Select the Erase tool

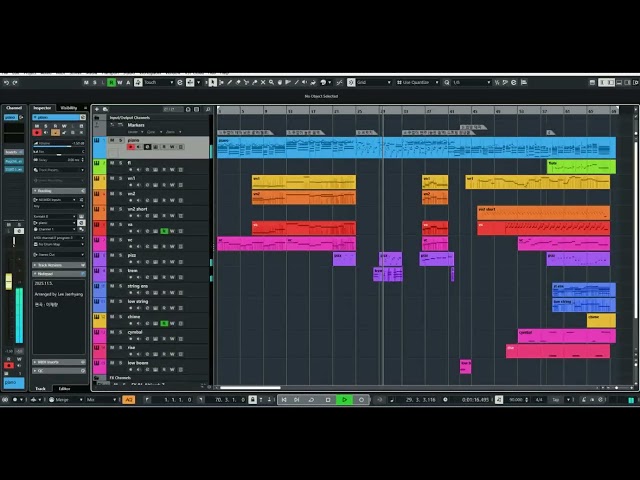coord(238,82)
